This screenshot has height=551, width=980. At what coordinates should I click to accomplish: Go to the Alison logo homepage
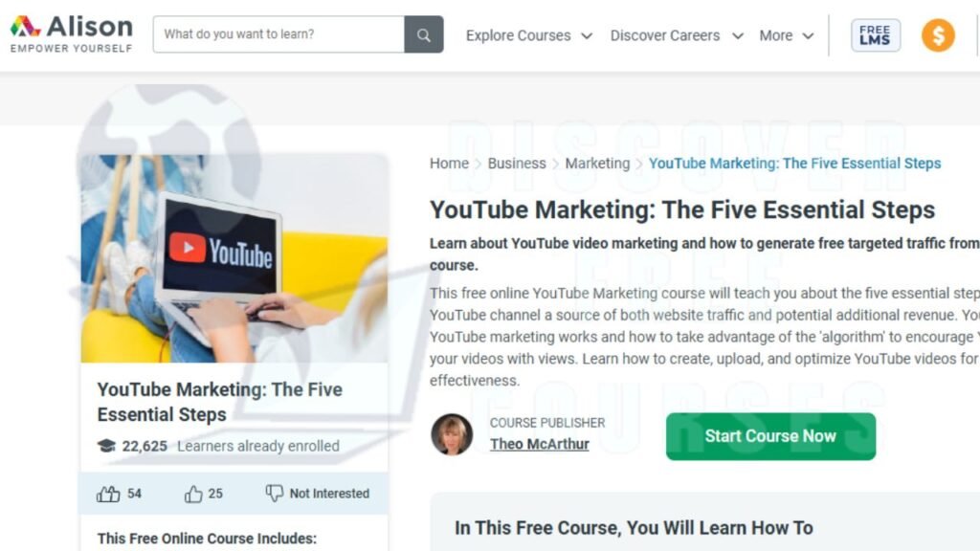(71, 33)
